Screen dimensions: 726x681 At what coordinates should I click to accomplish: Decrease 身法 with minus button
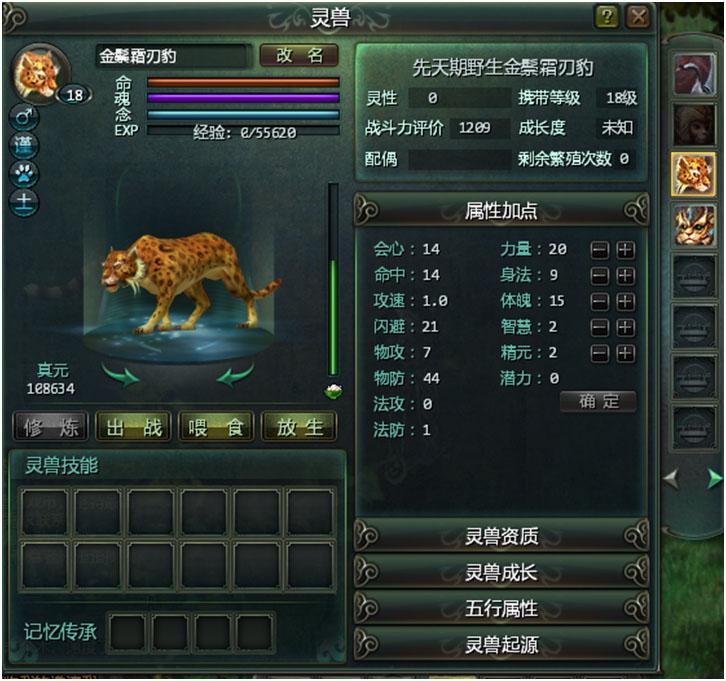pyautogui.click(x=600, y=276)
